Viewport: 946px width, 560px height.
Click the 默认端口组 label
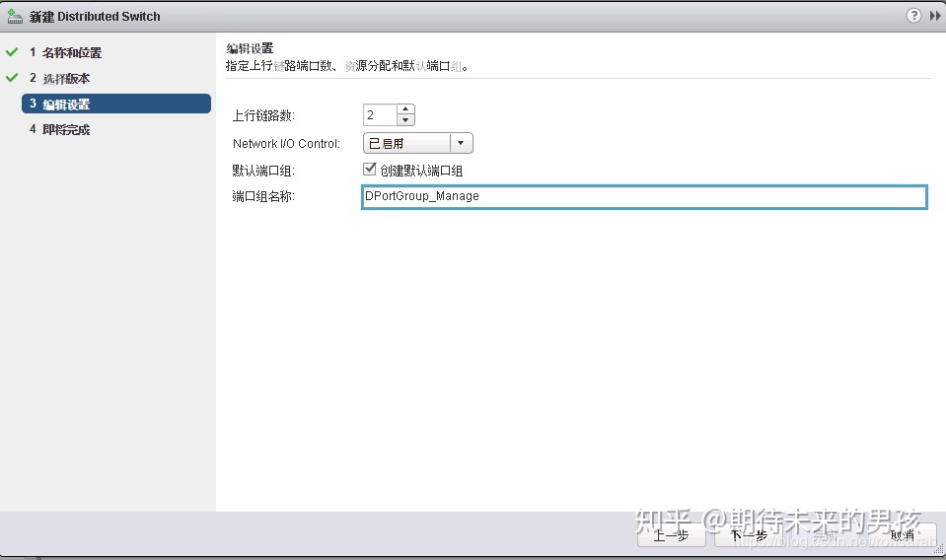pos(263,171)
